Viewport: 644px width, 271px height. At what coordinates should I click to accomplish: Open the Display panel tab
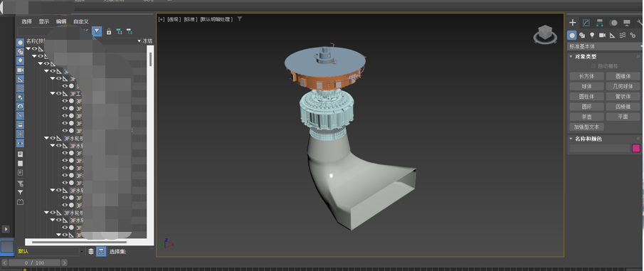[626, 23]
